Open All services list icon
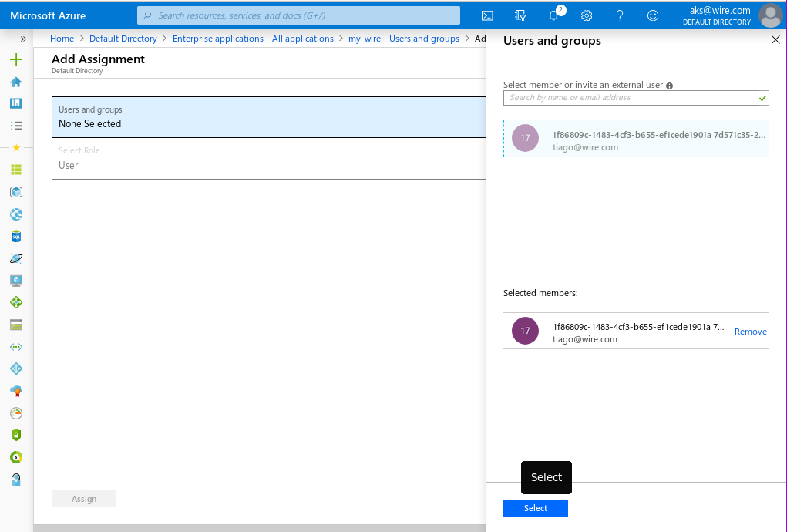This screenshot has height=532, width=787. coord(16,125)
